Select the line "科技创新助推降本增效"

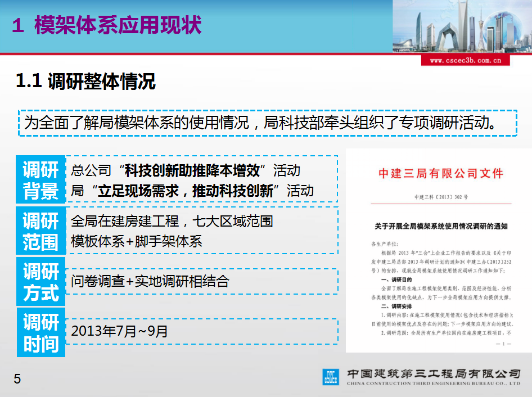click(192, 171)
